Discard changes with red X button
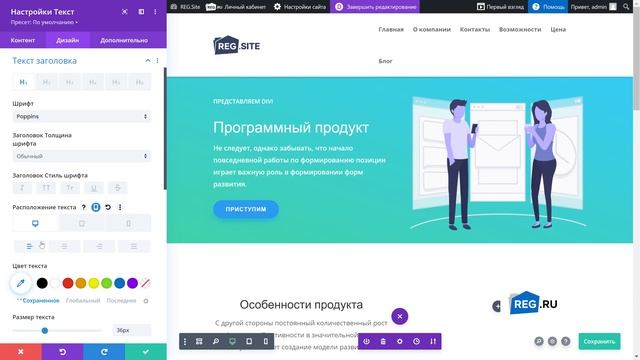The image size is (640, 360). tap(21, 352)
